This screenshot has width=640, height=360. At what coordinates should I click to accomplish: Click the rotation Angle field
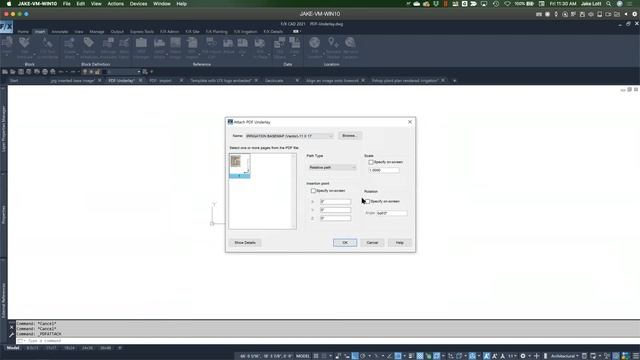pos(391,213)
